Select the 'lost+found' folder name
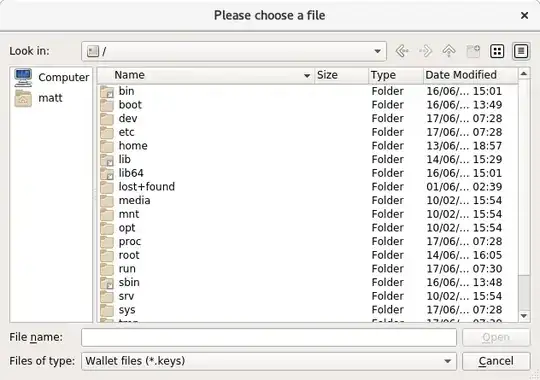 (147, 187)
